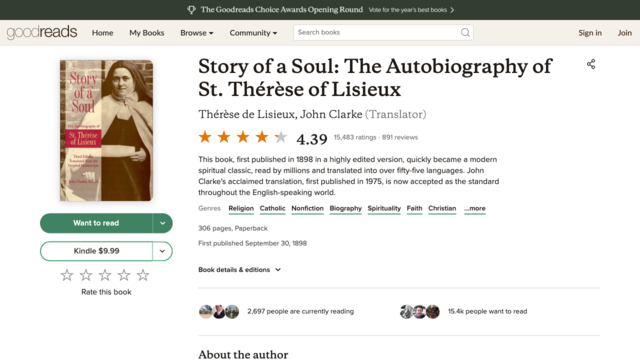Click the Want to read button
640x360 pixels.
click(96, 223)
